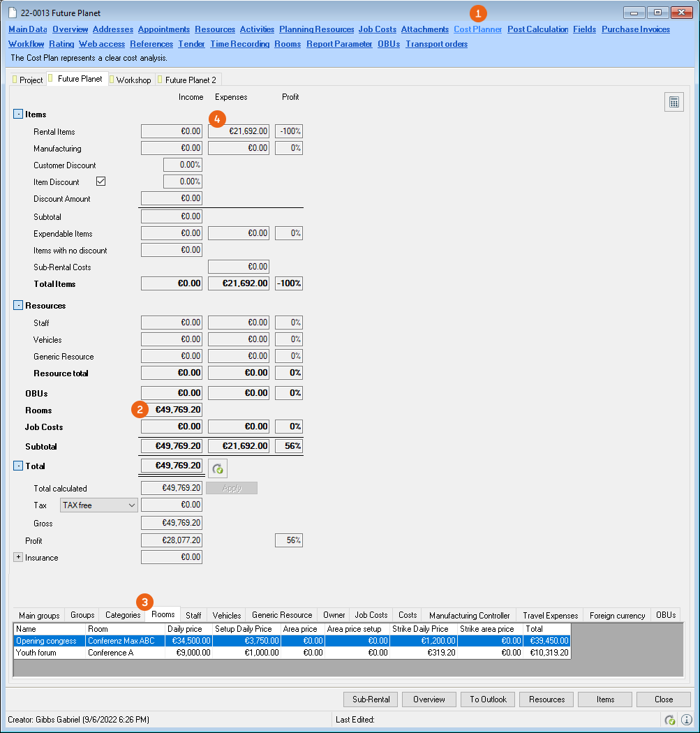Click the document icon in title bar

tap(13, 13)
